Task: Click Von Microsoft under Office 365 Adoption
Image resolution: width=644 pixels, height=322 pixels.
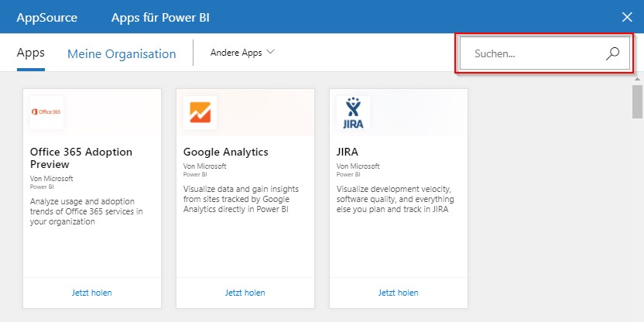Action: (51, 179)
